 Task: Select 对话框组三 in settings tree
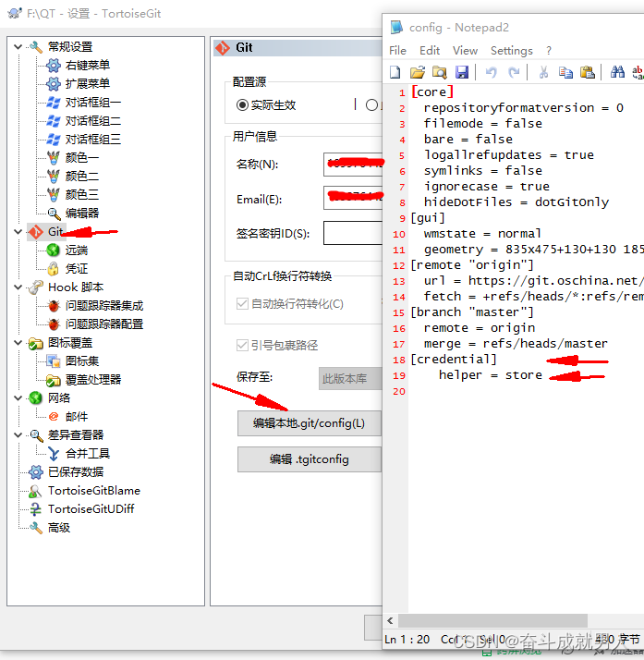click(93, 140)
